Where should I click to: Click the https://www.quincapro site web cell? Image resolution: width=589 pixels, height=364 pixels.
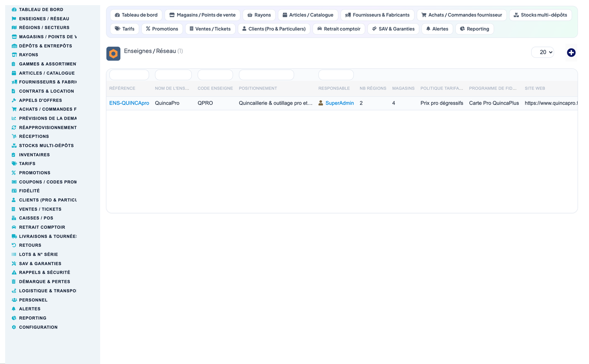pos(551,103)
